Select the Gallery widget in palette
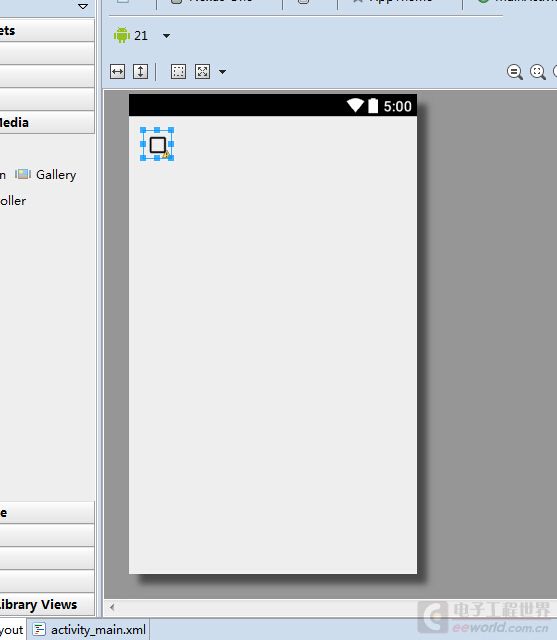The width and height of the screenshot is (557, 640). click(x=46, y=175)
